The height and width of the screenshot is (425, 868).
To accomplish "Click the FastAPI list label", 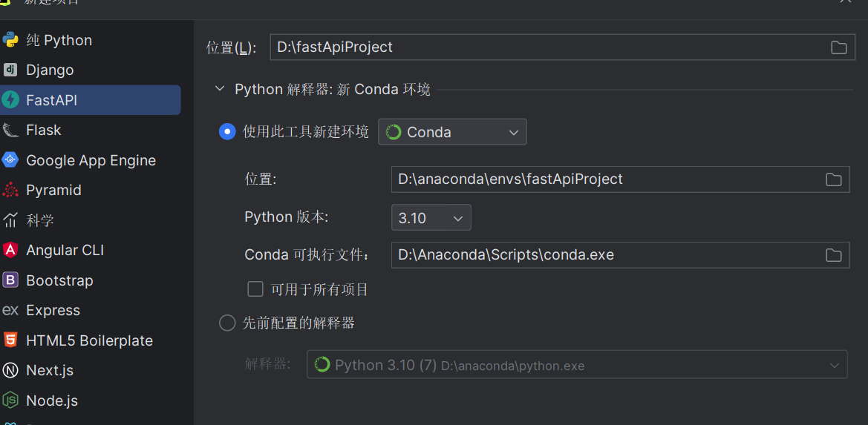I will (x=51, y=100).
